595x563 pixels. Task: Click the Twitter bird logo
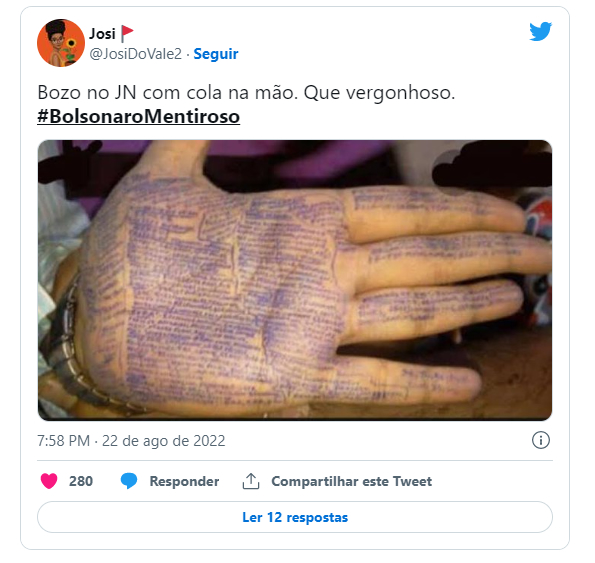(540, 31)
